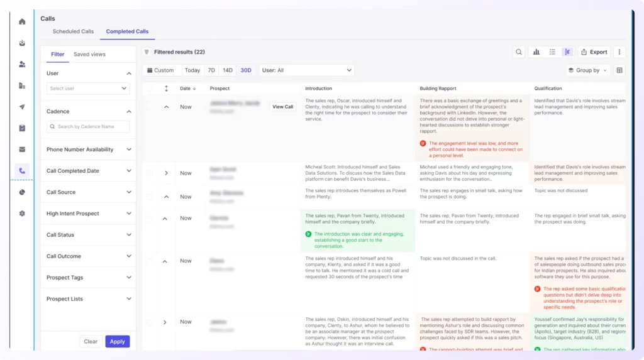The image size is (644, 360).
Task: Click the Export button
Action: tap(594, 52)
